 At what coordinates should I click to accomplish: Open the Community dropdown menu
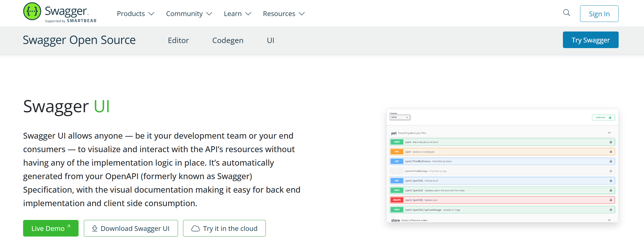point(189,14)
